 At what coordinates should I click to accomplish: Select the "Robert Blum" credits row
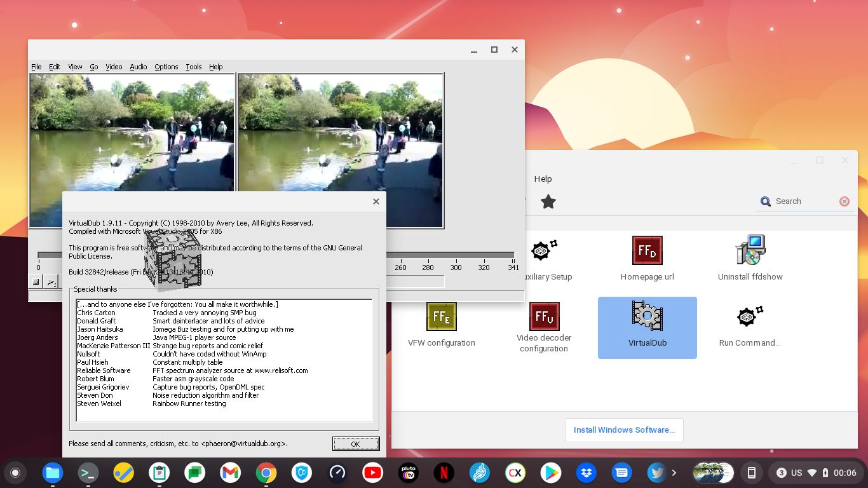[x=224, y=379]
